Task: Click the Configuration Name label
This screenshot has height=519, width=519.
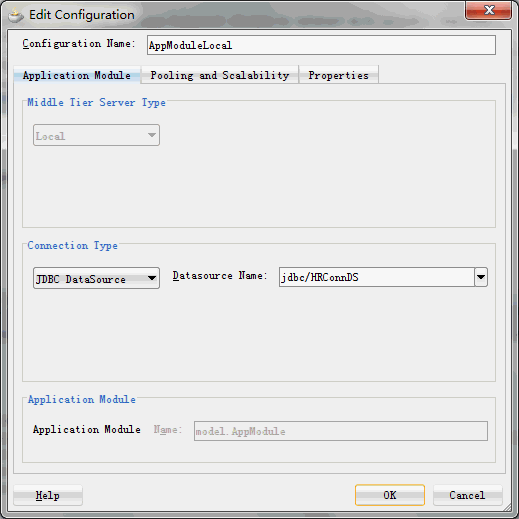Action: tap(79, 44)
